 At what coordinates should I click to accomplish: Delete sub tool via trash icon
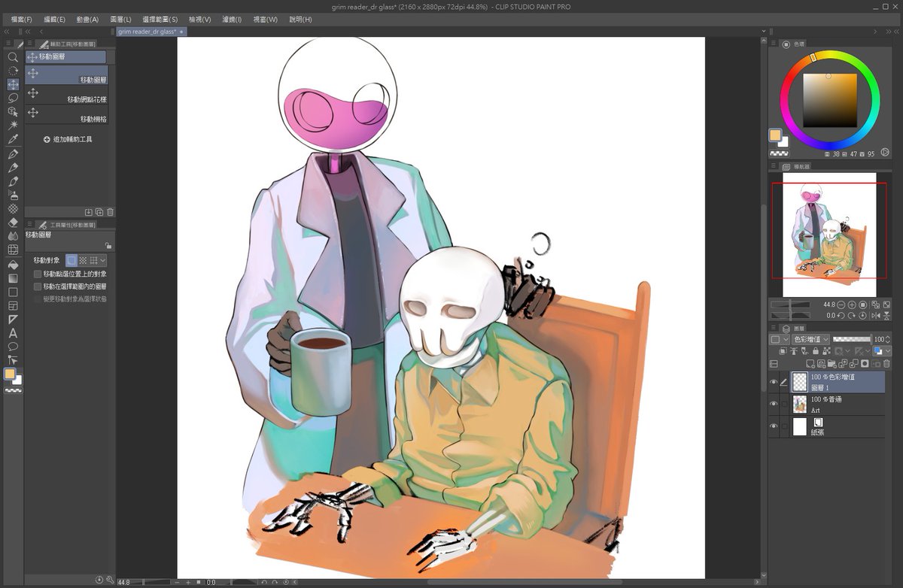(x=110, y=213)
